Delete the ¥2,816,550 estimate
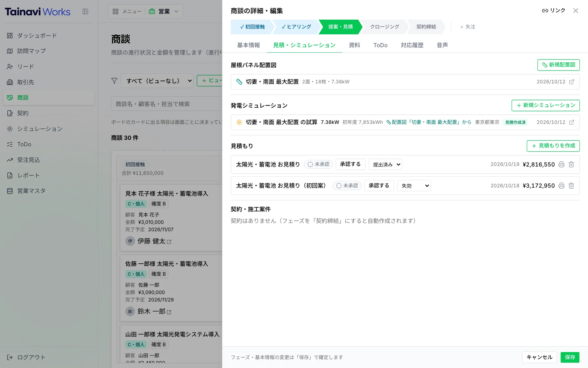 tap(571, 164)
